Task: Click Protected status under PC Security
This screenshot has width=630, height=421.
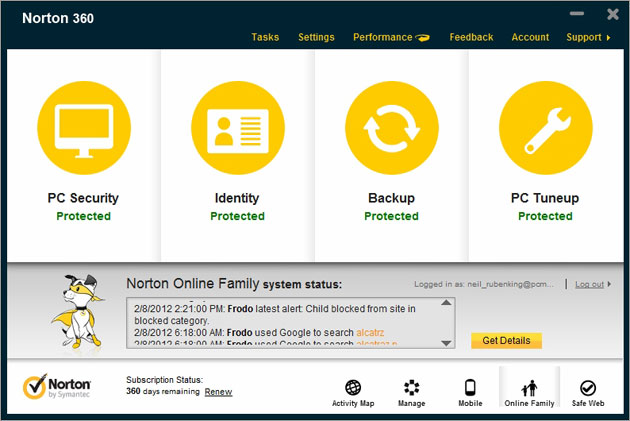Action: pyautogui.click(x=84, y=216)
